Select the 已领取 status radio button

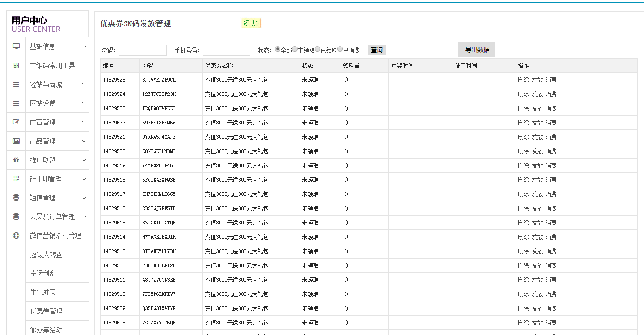point(317,49)
